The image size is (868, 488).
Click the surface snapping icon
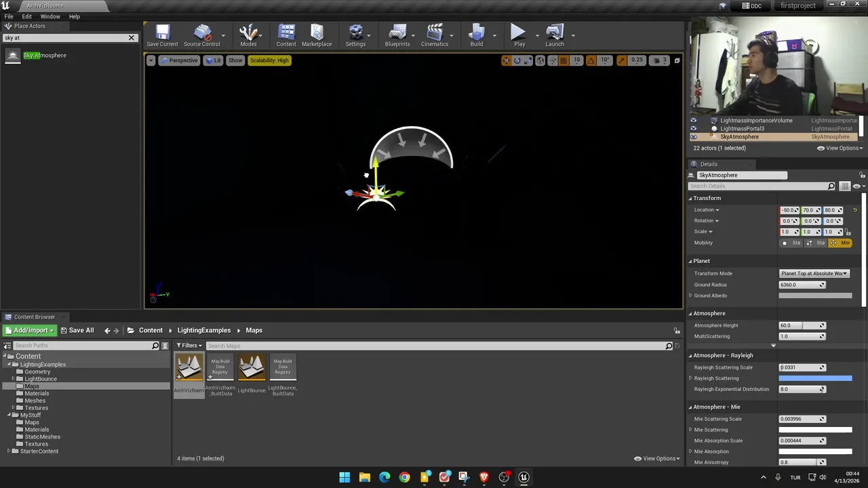(552, 60)
